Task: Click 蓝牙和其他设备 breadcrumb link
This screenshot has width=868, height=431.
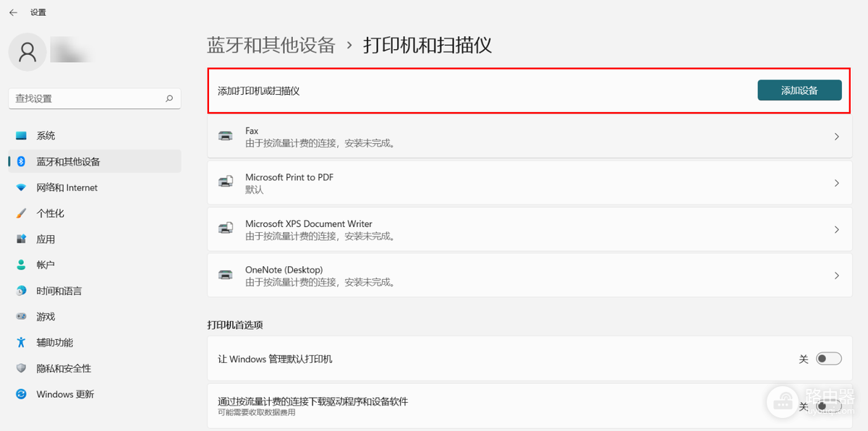Action: [x=271, y=45]
